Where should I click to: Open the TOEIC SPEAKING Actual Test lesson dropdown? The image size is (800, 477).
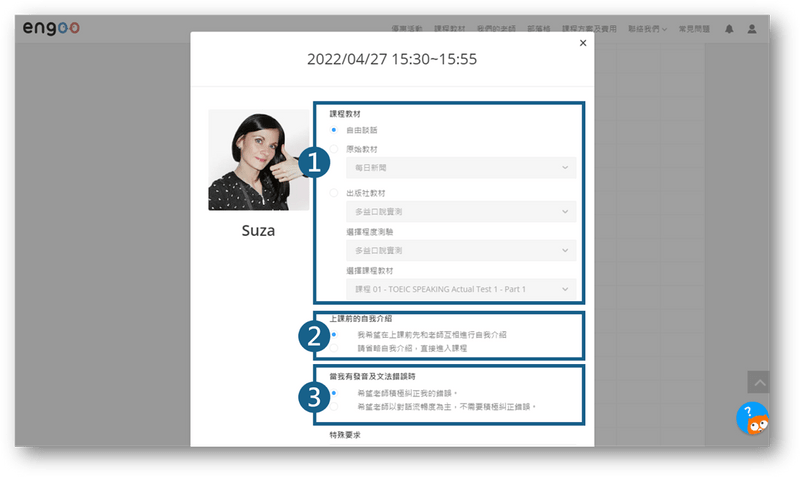coord(461,289)
